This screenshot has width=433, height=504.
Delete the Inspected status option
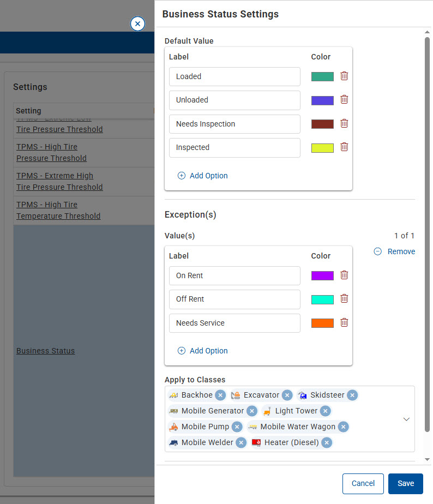click(x=344, y=147)
